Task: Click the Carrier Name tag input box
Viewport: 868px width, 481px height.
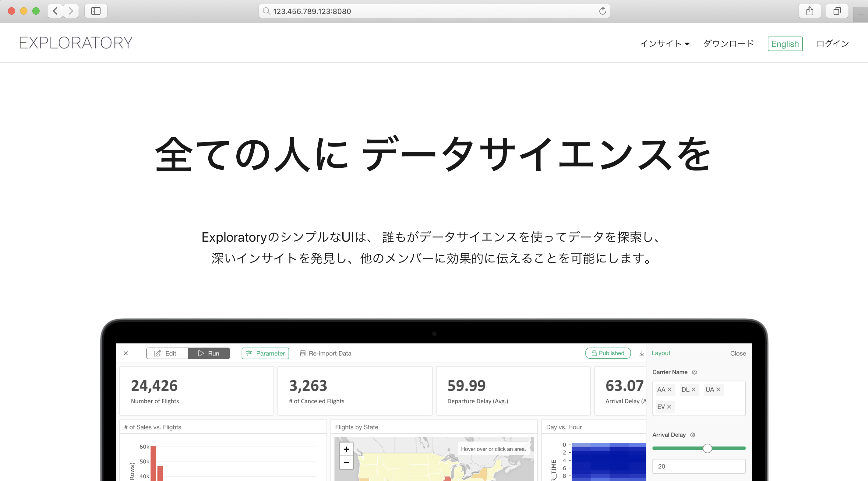Action: tap(699, 398)
